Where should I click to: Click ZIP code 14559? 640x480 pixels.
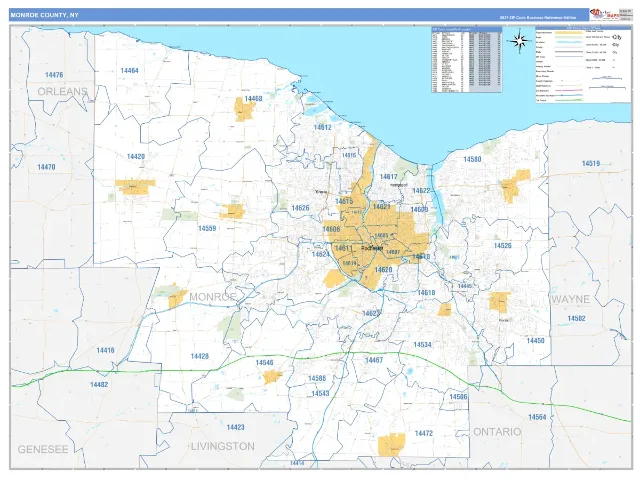point(207,228)
